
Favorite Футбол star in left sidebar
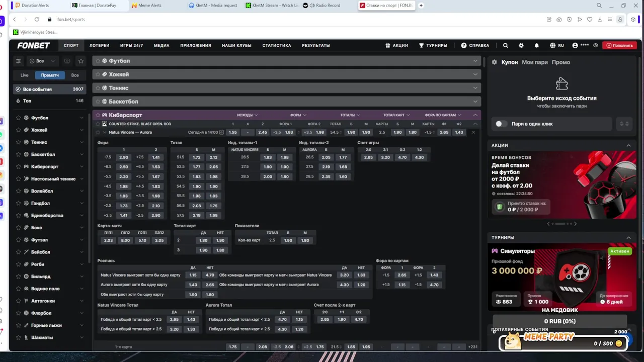point(19,118)
